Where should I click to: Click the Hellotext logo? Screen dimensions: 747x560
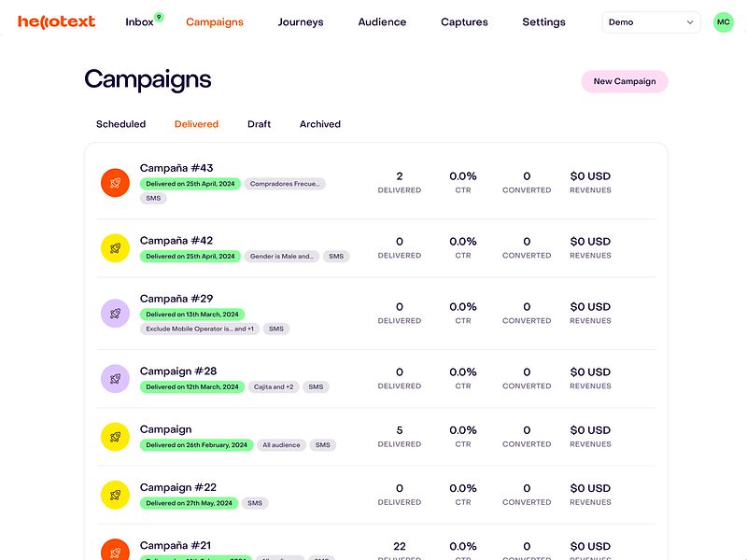point(56,21)
